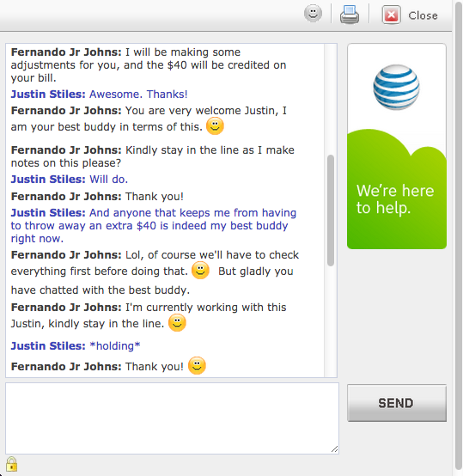Click the message 'Will do.'
This screenshot has width=463, height=476.
tap(108, 180)
